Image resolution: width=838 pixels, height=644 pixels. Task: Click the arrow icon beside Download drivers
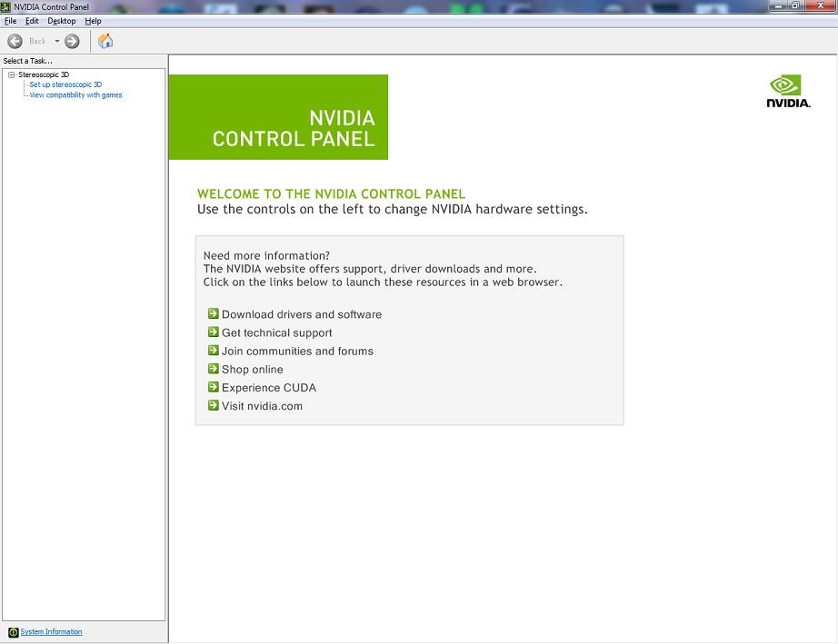(x=214, y=313)
